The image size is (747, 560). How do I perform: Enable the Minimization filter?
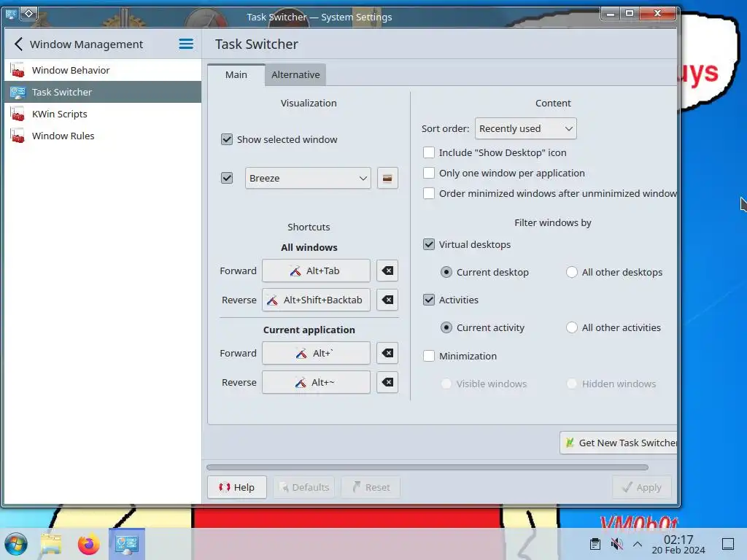[x=429, y=356]
